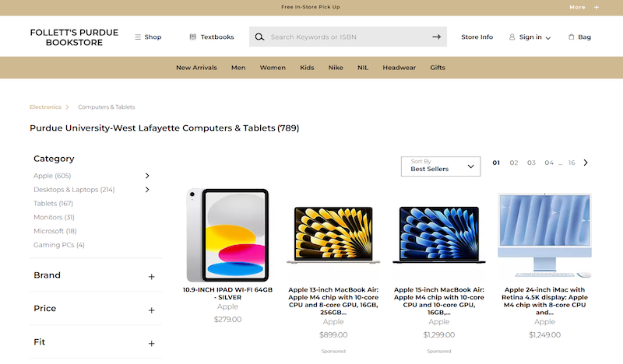Open Apple 15-inch MacBook Air title
Viewport: 623px width, 364px height.
click(x=439, y=301)
